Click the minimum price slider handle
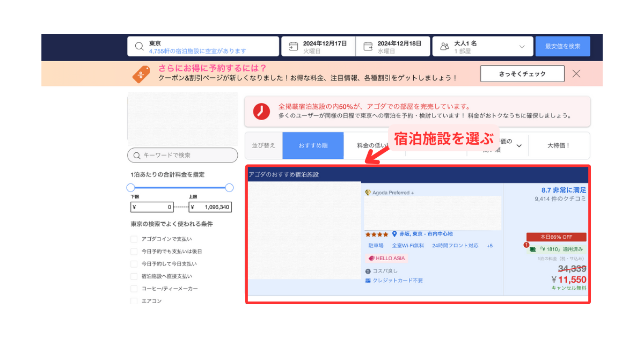Screen dimensions: 644x338 [x=130, y=188]
